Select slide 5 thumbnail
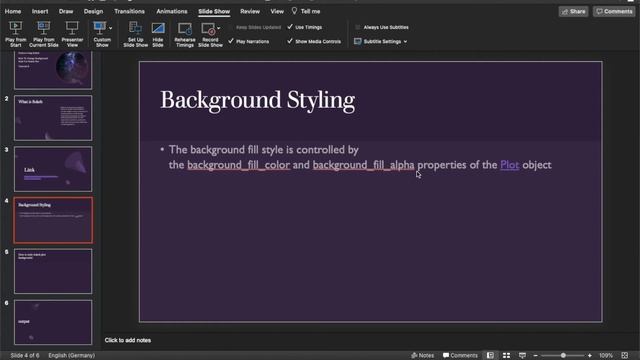This screenshot has height=360, width=640. 53,271
